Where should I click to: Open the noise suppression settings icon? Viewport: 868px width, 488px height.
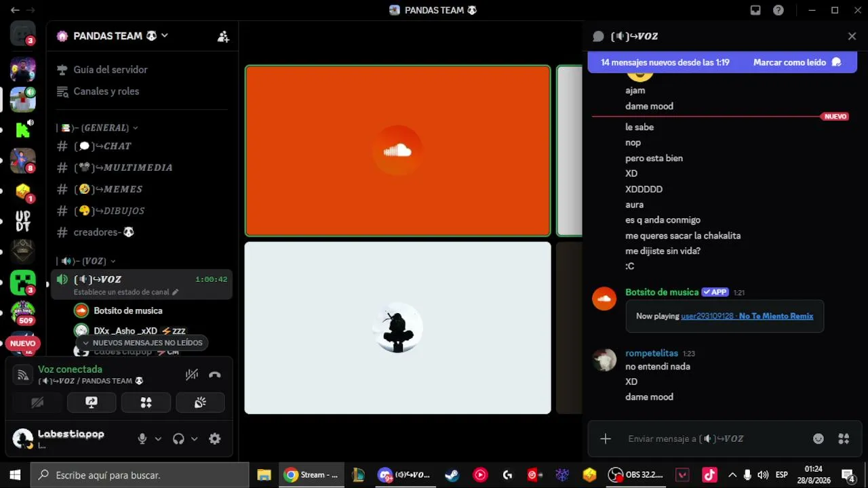(192, 375)
